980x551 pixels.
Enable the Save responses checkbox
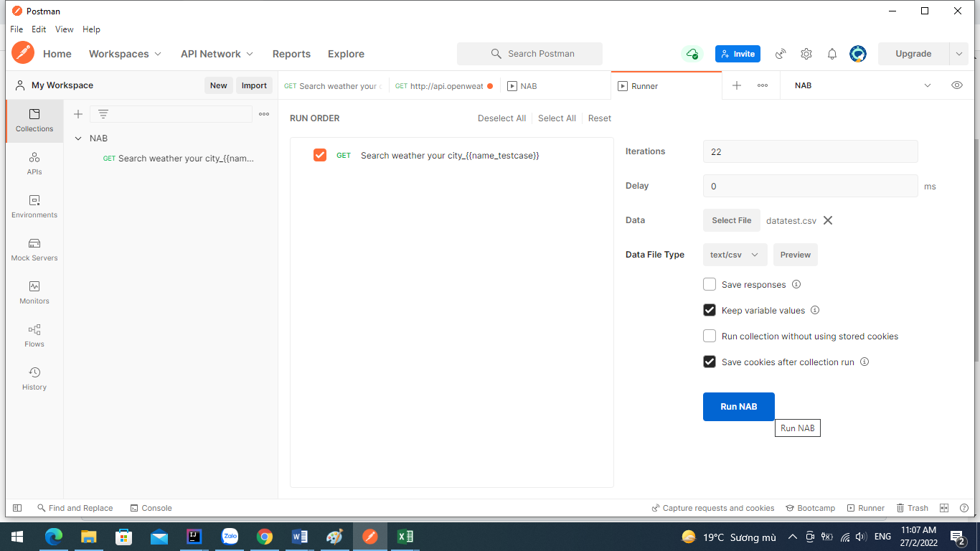tap(710, 284)
